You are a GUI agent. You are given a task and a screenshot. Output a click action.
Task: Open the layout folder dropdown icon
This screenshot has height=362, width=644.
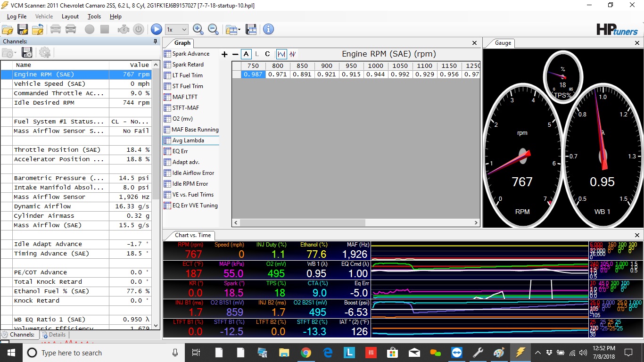coord(233,29)
